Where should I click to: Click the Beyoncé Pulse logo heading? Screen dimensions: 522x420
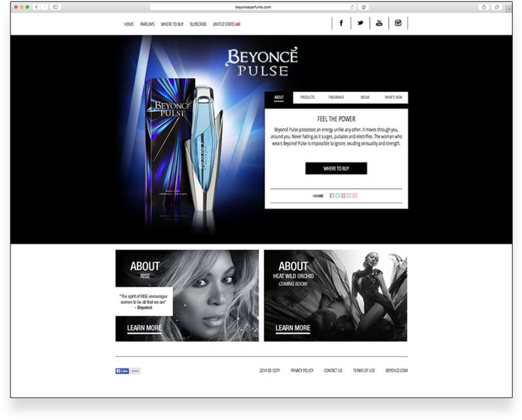[x=263, y=62]
